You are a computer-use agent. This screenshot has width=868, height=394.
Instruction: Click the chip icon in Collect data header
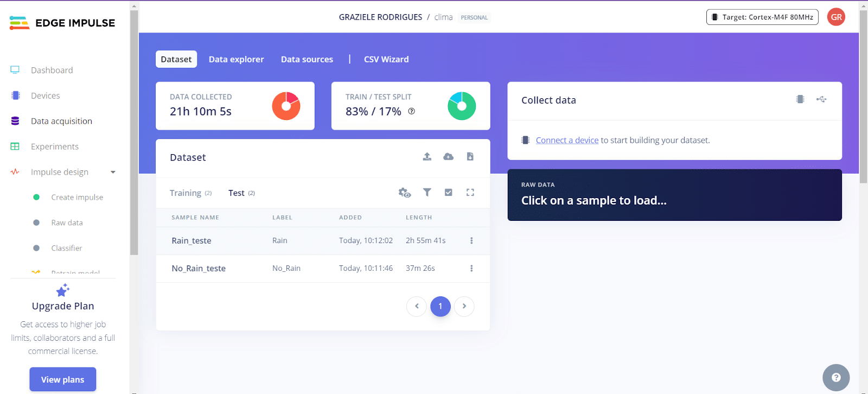click(800, 99)
